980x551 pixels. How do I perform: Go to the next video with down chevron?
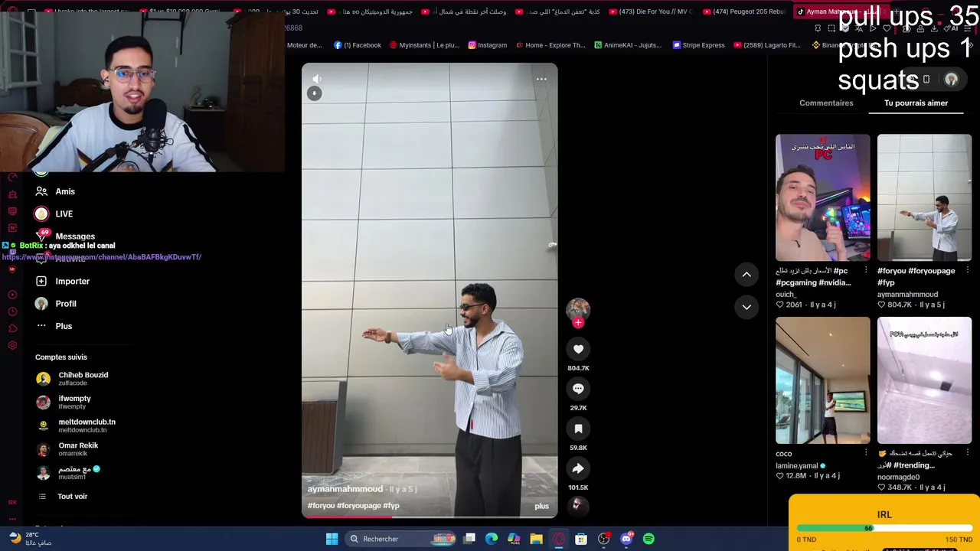[746, 307]
